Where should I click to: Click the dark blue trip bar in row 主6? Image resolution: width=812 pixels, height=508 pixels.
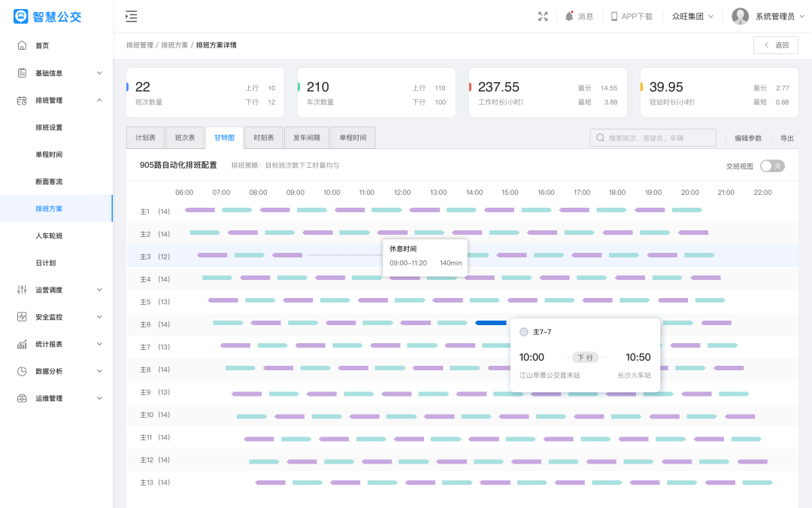tap(491, 323)
